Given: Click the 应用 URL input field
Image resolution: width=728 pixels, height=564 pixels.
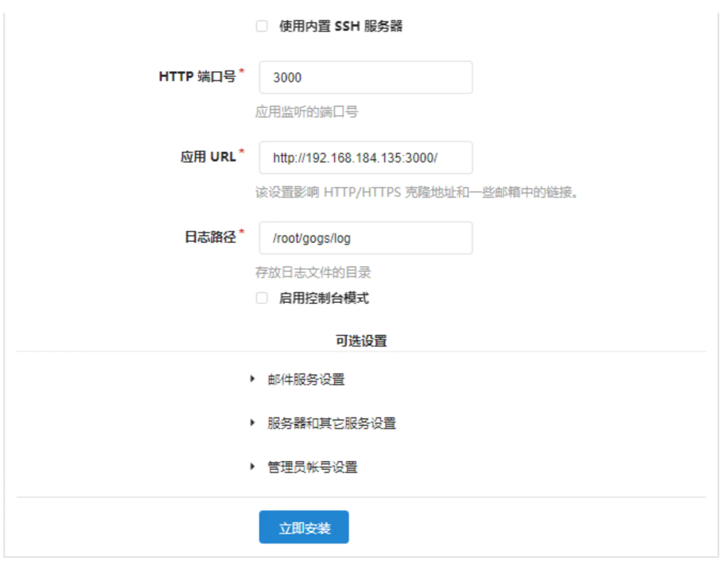Looking at the screenshot, I should (x=365, y=157).
